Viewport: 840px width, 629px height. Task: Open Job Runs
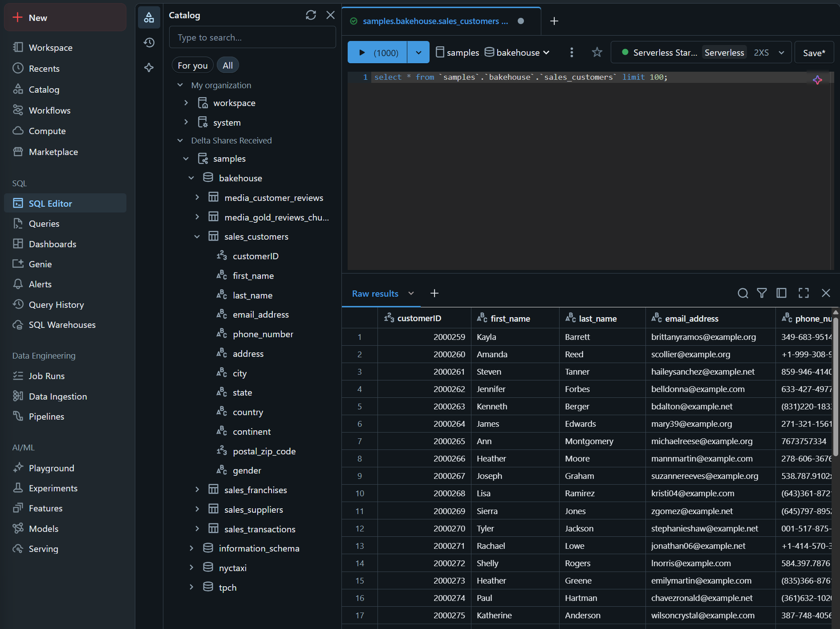tap(65, 376)
